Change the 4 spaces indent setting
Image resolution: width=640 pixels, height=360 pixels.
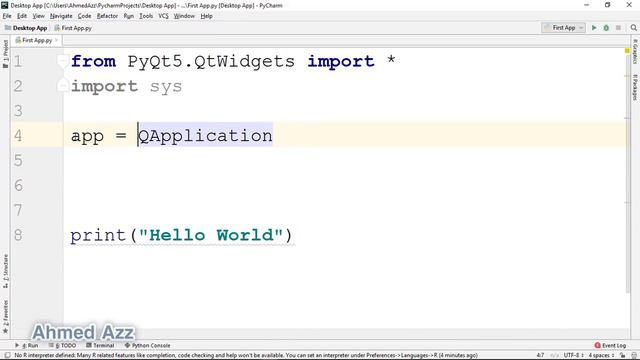pos(601,355)
